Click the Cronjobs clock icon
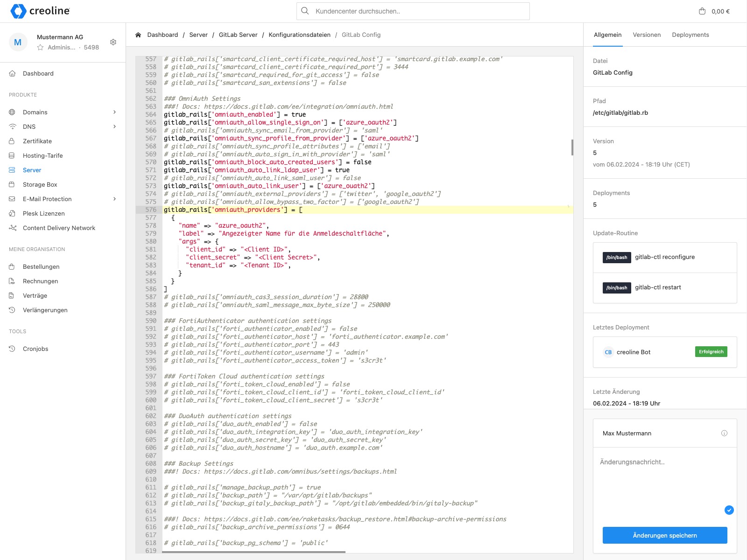 click(x=12, y=349)
